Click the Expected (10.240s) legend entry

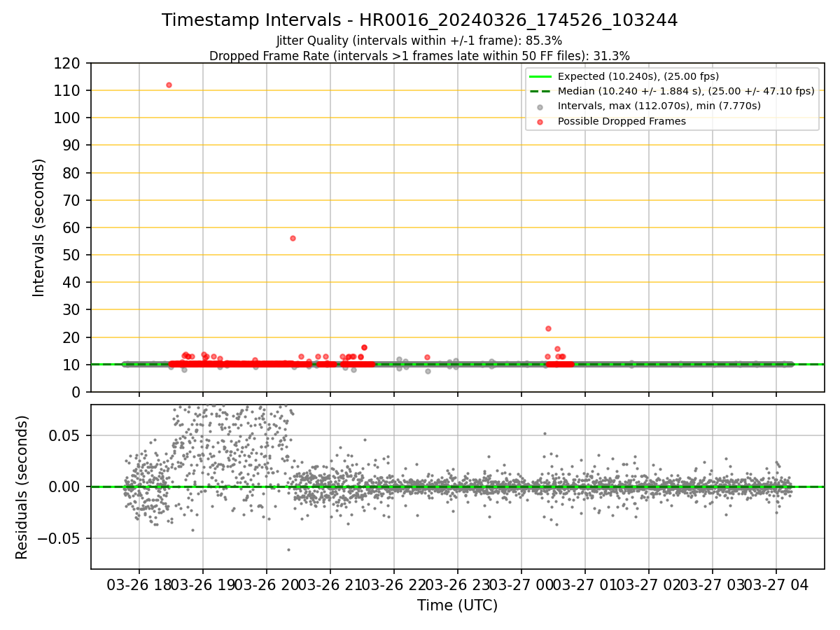pos(638,76)
